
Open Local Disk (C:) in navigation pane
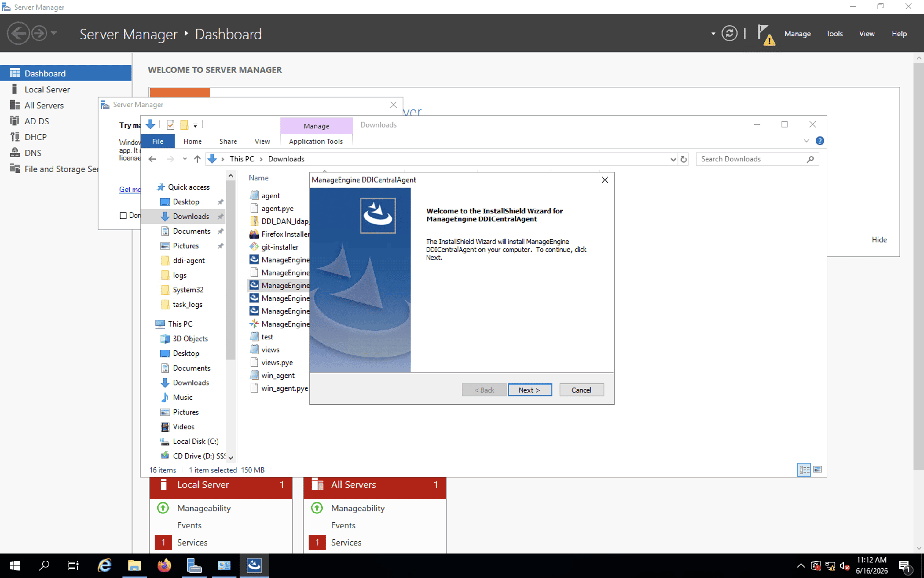[x=196, y=441]
